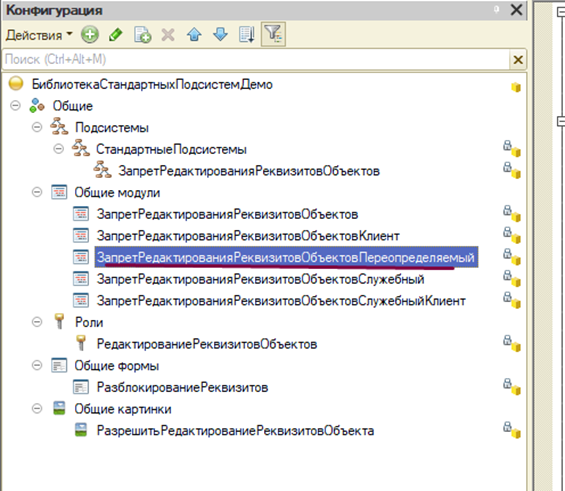Toggle the subsystem filter funnel button
Screen dimensions: 565x491
[273, 34]
